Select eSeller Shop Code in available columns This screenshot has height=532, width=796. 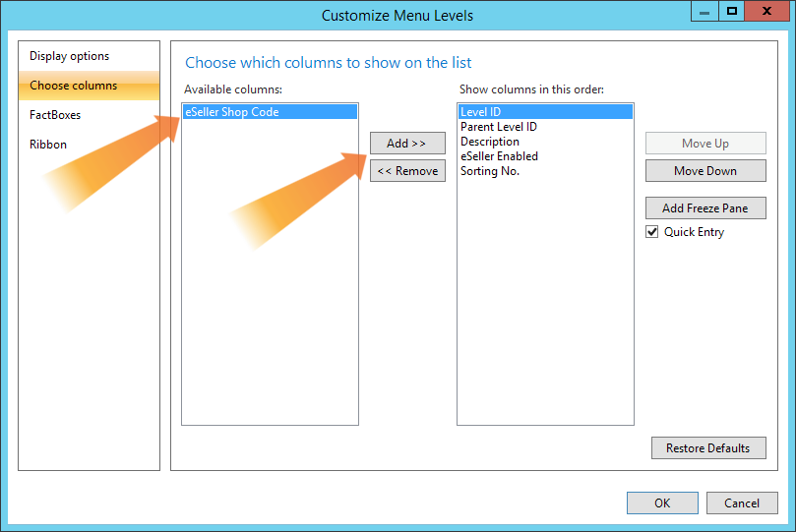tap(270, 111)
